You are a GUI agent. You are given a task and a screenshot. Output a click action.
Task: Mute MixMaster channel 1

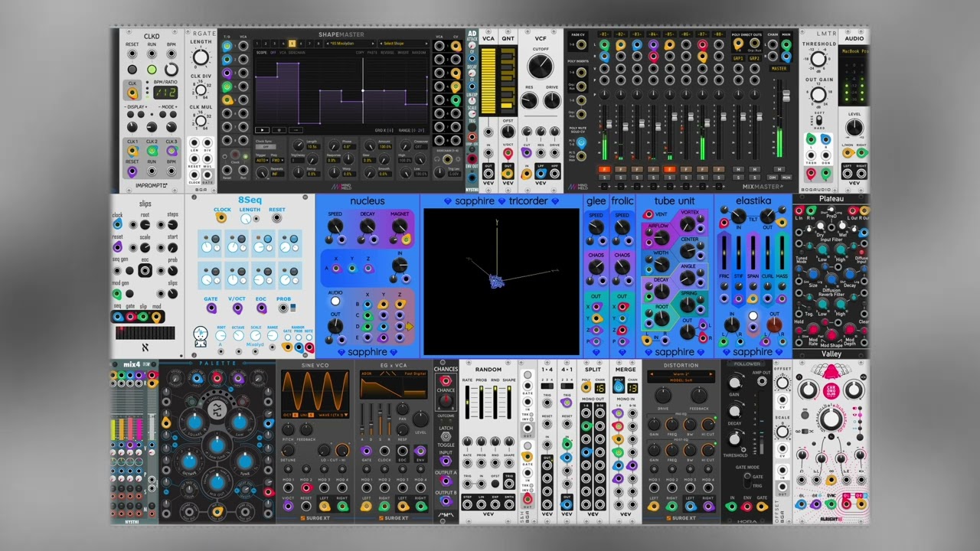pyautogui.click(x=604, y=169)
